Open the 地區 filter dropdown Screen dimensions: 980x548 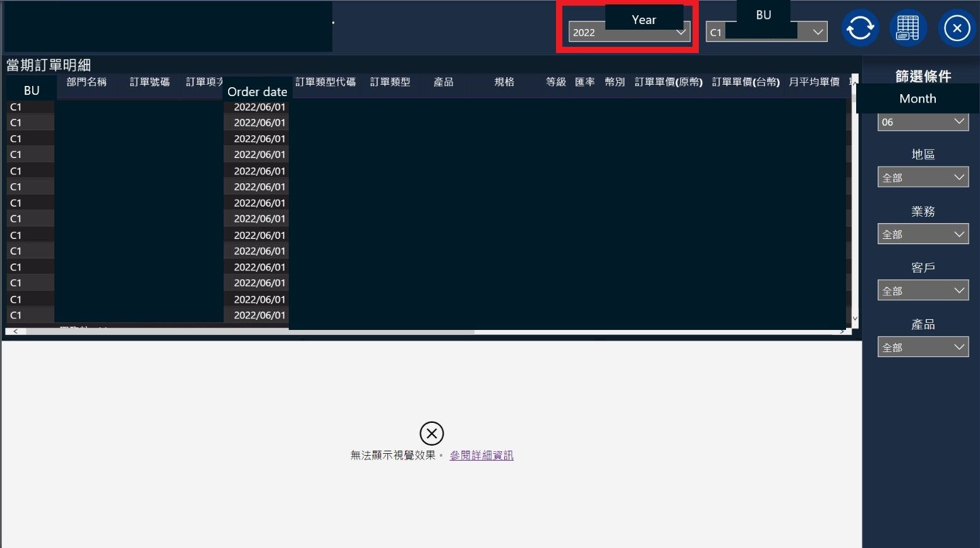[923, 178]
